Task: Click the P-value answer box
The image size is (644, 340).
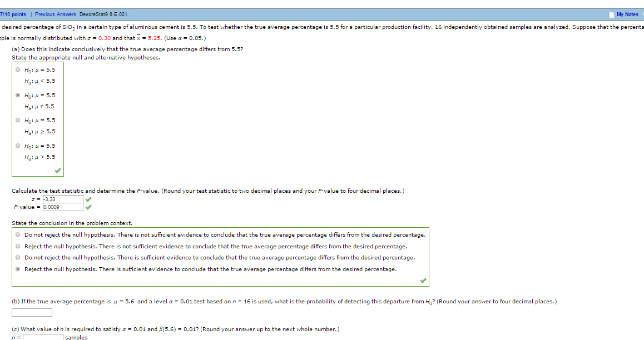Action: tap(63, 206)
